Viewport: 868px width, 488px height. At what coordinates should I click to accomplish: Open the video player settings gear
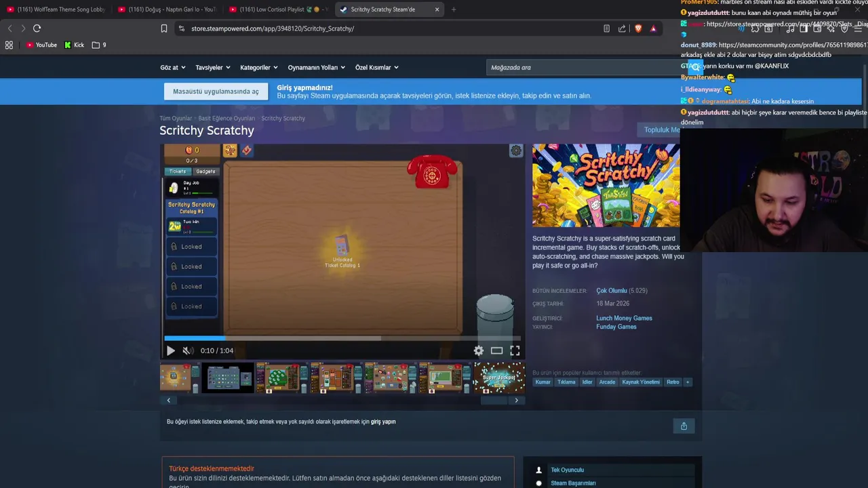click(x=479, y=350)
